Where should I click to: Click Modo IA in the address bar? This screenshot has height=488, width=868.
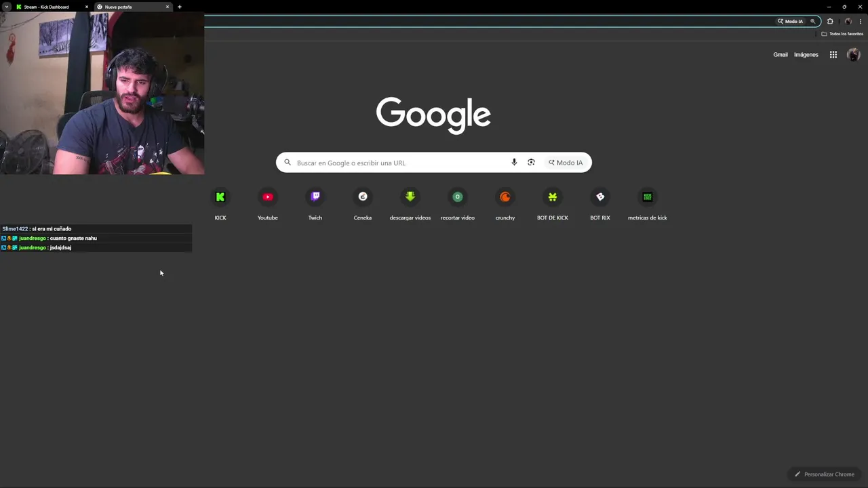790,21
